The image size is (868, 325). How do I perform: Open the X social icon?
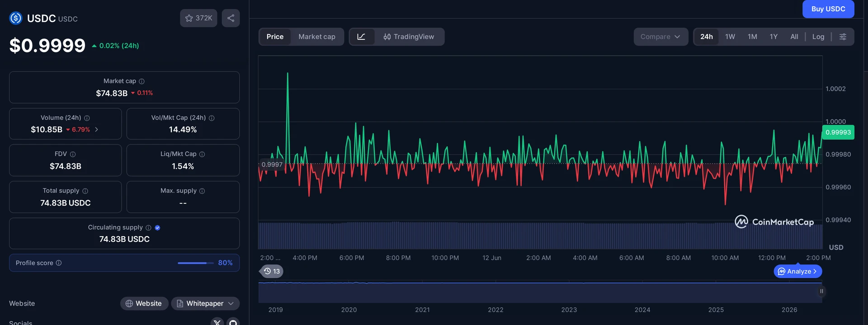click(x=217, y=322)
